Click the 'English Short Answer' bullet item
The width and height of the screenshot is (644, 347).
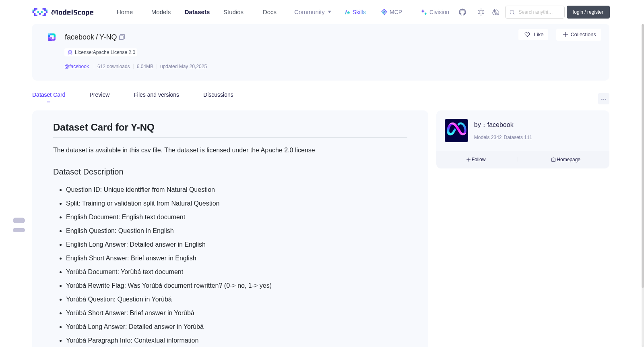(131, 258)
